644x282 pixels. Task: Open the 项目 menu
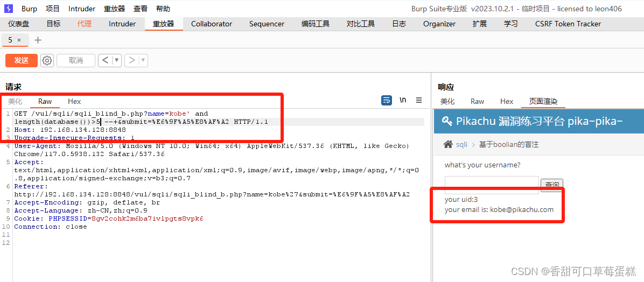coord(53,9)
